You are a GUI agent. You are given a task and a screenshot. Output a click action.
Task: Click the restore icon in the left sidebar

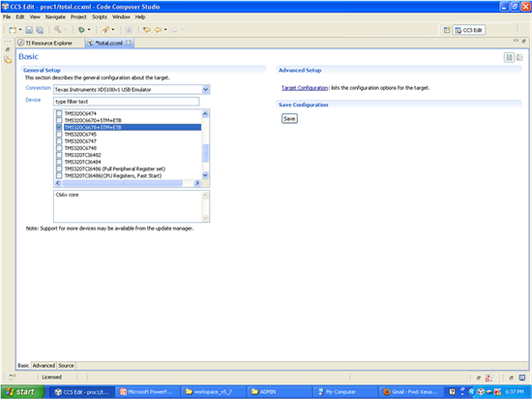pyautogui.click(x=8, y=49)
